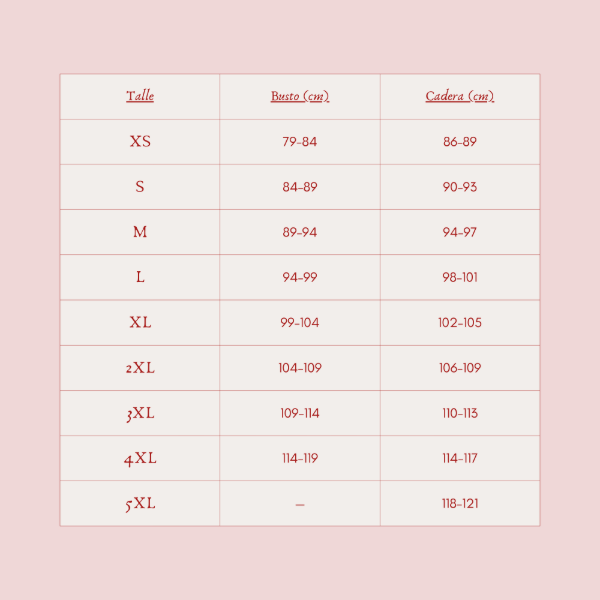Click the 86-89 hip measurement

pyautogui.click(x=460, y=142)
